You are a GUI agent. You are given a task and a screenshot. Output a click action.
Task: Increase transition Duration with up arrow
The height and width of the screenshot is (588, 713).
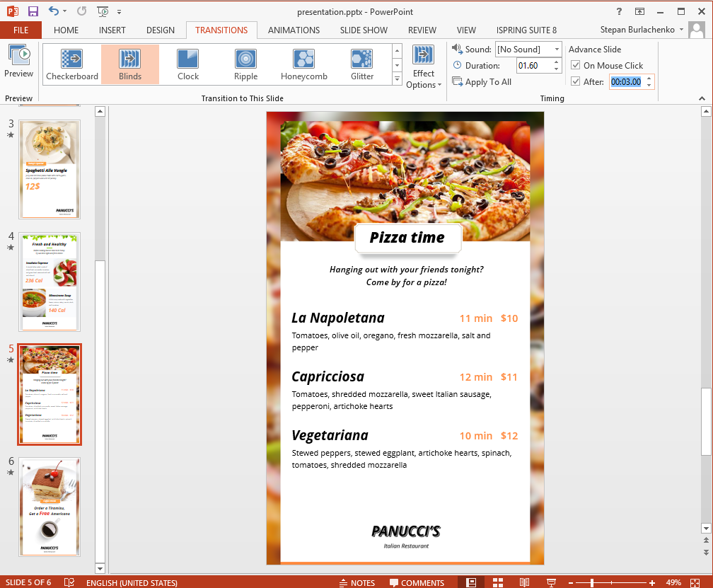coord(557,62)
